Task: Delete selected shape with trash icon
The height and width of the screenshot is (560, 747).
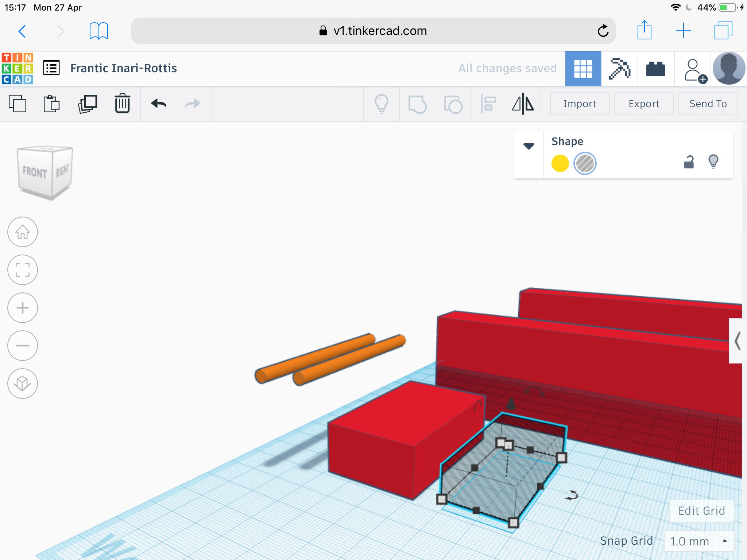Action: (x=122, y=104)
